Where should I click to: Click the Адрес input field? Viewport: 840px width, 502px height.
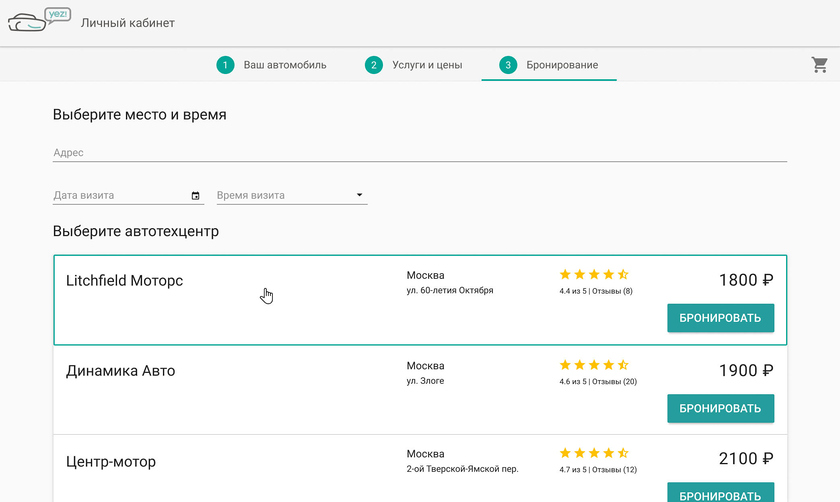pos(419,153)
